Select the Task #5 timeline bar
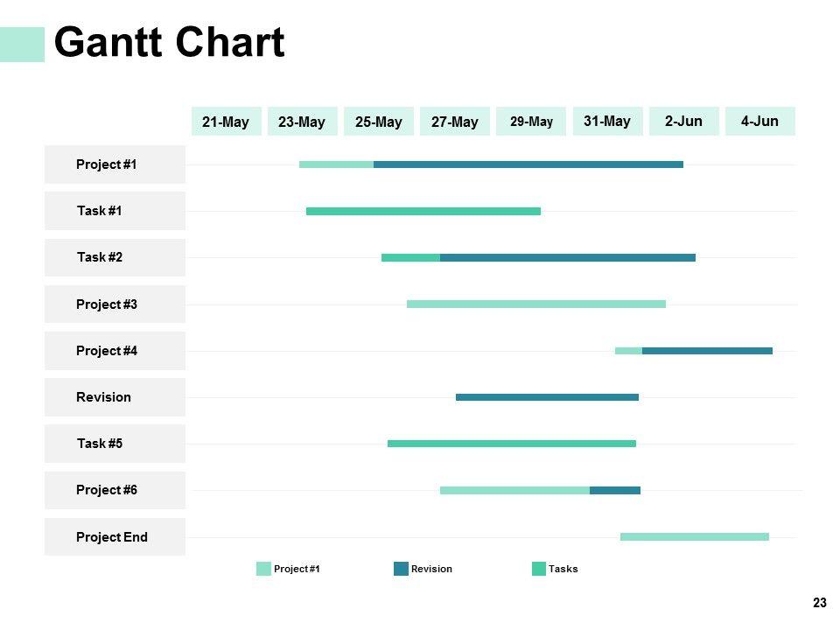The image size is (840, 630). 512,444
